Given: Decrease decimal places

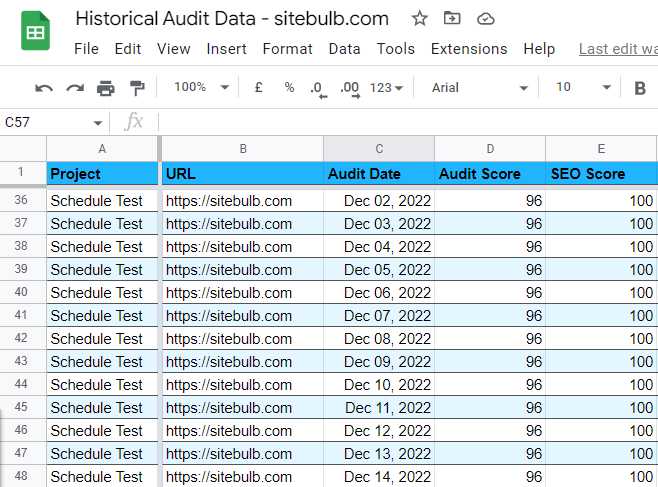Looking at the screenshot, I should click(x=318, y=89).
